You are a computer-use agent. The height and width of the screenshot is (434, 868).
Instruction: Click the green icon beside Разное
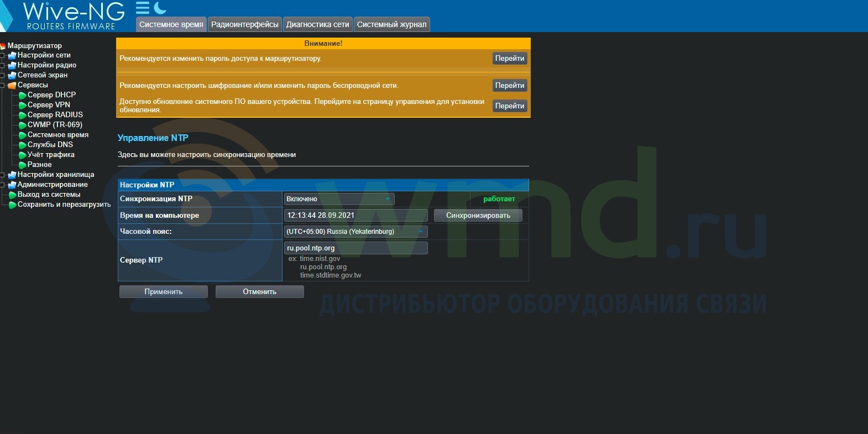pos(23,165)
